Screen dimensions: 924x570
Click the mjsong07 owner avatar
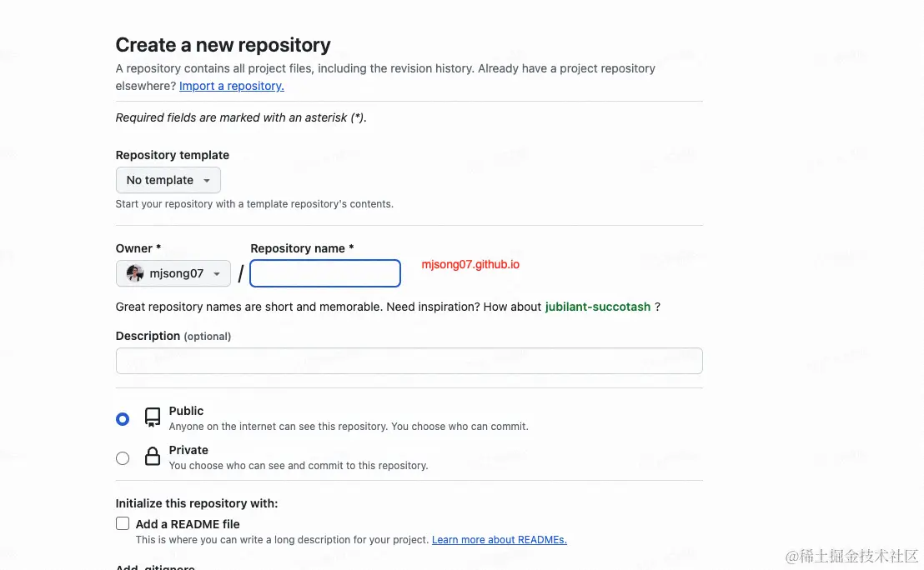click(x=135, y=273)
